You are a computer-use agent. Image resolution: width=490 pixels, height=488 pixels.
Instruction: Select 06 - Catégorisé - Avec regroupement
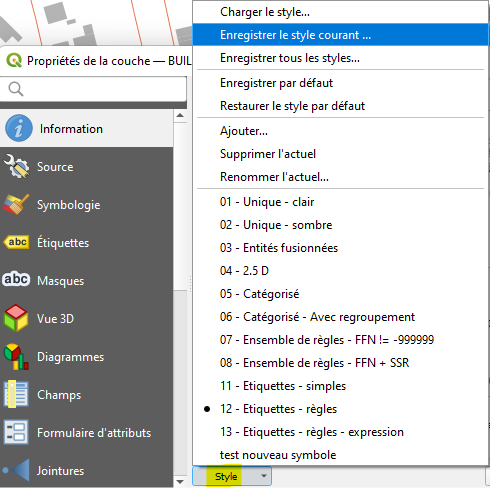[x=340, y=317]
